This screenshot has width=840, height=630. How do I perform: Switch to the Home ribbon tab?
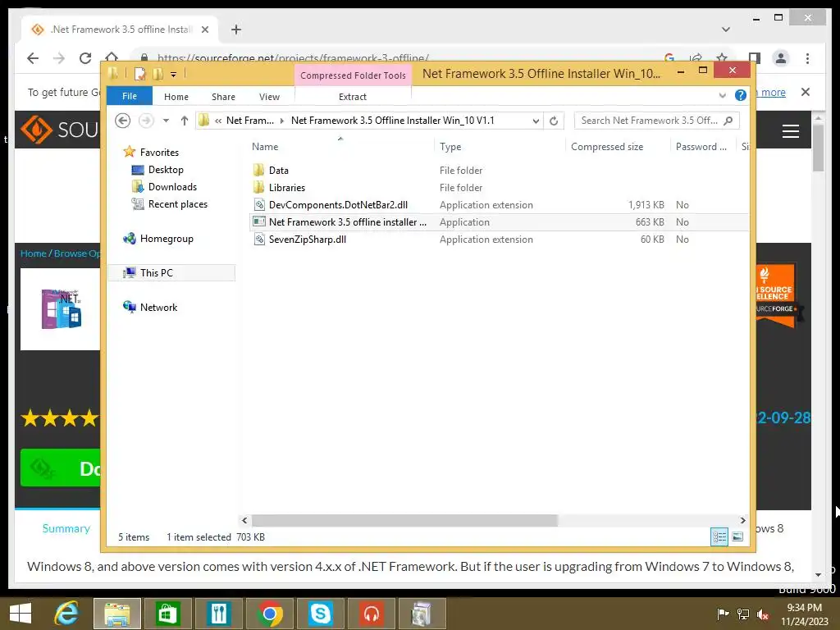pos(176,97)
